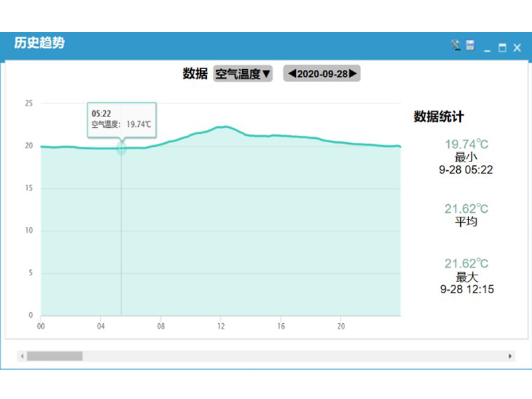Click the minimum value 19.74℃ statistic
Image resolution: width=532 pixels, height=399 pixels.
(x=466, y=144)
